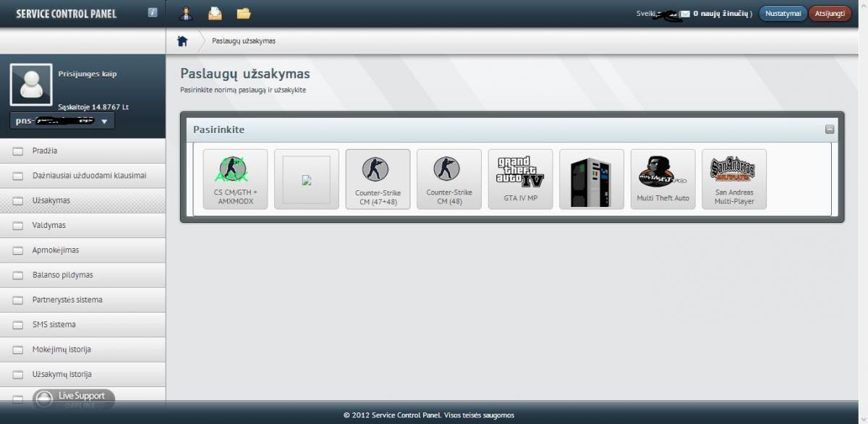Screen dimensions: 868x424
Task: Click the user avatar picture in sidebar
Action: point(30,84)
